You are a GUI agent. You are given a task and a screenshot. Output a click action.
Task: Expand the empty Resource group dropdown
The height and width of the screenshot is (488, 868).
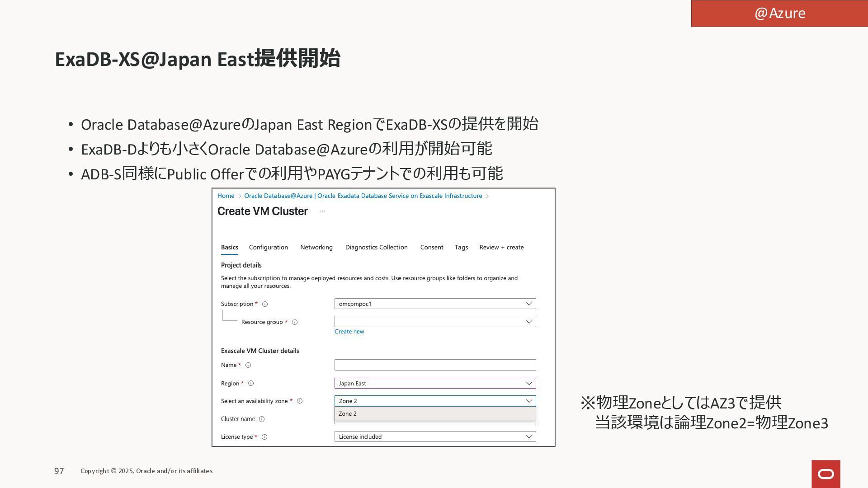click(435, 322)
